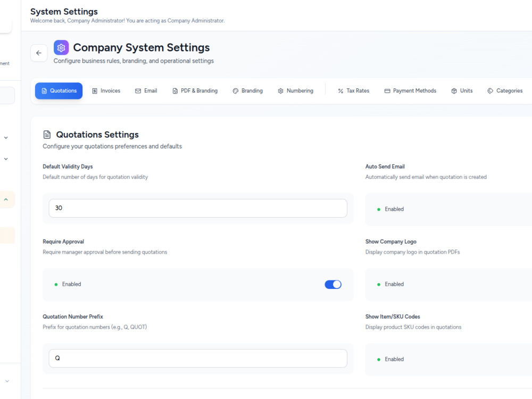Viewport: 532px width, 399px height.
Task: Collapse the highlighted sidebar section chevron
Action: (x=6, y=199)
